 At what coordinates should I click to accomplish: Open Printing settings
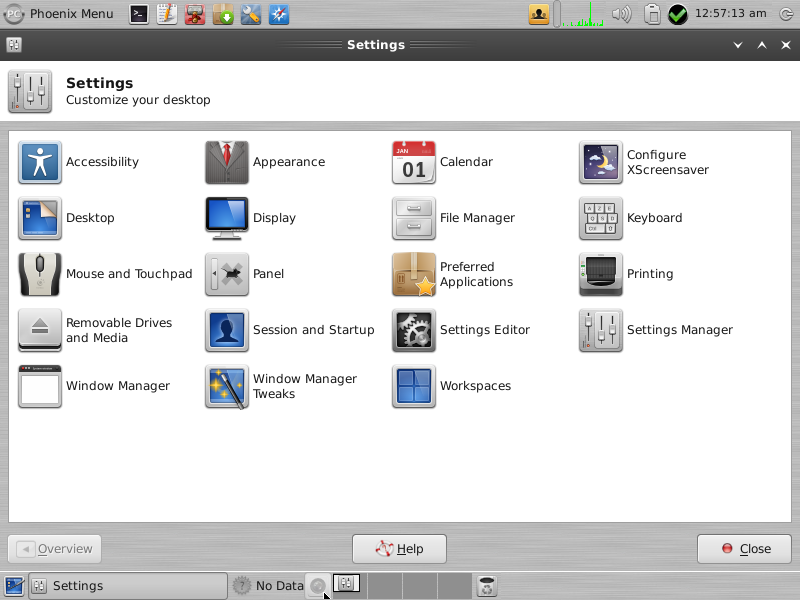click(626, 274)
